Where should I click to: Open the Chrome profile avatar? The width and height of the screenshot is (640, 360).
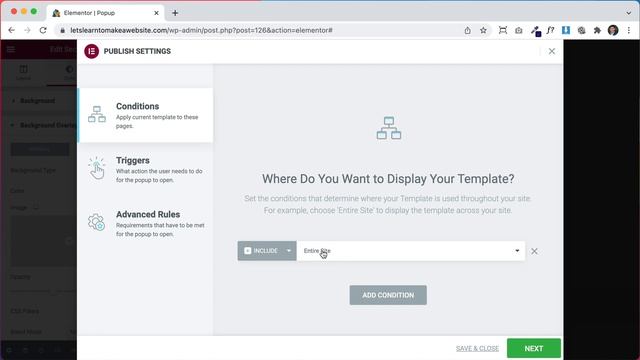click(x=613, y=30)
